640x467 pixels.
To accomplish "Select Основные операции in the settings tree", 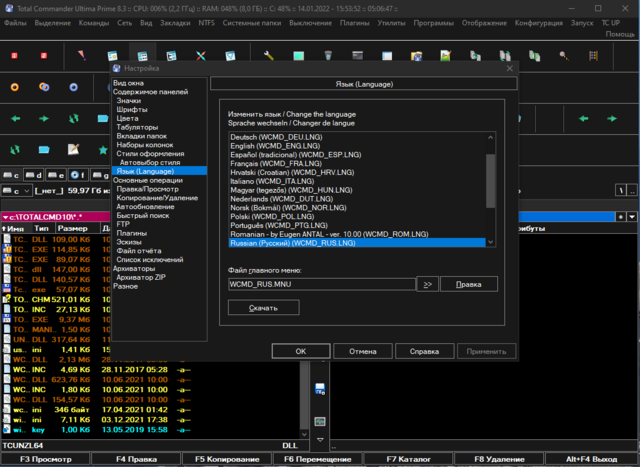I will 148,180.
